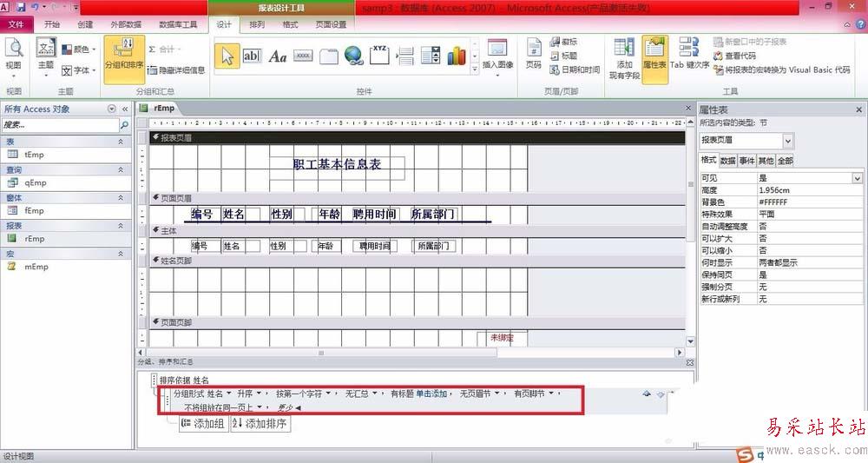Image resolution: width=868 pixels, height=463 pixels.
Task: Toggle the 分组和排序 button
Action: 124,59
